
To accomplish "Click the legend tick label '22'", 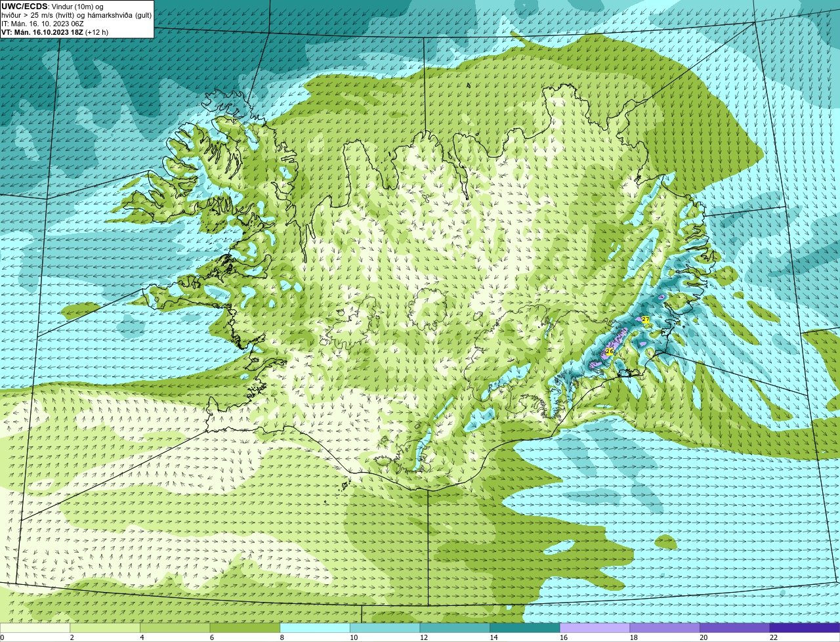I will tap(774, 637).
